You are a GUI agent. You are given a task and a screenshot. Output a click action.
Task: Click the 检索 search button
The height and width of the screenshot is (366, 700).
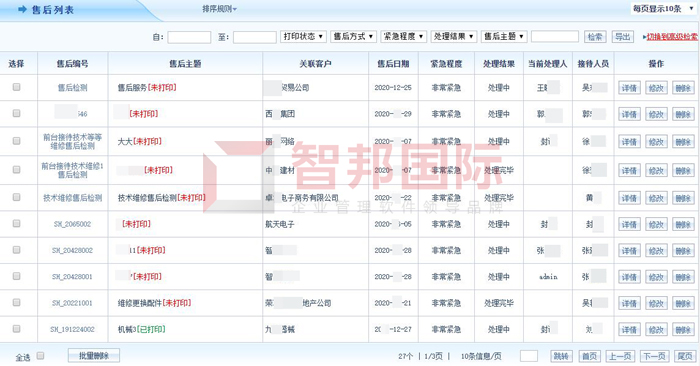(x=595, y=37)
